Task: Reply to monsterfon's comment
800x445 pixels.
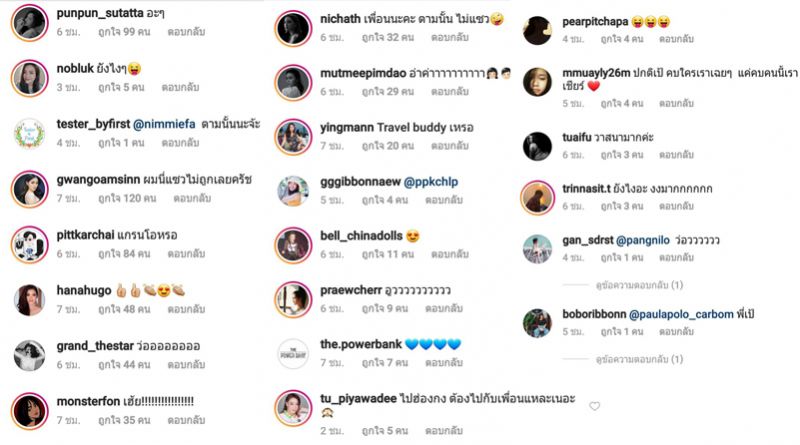Action: click(186, 420)
